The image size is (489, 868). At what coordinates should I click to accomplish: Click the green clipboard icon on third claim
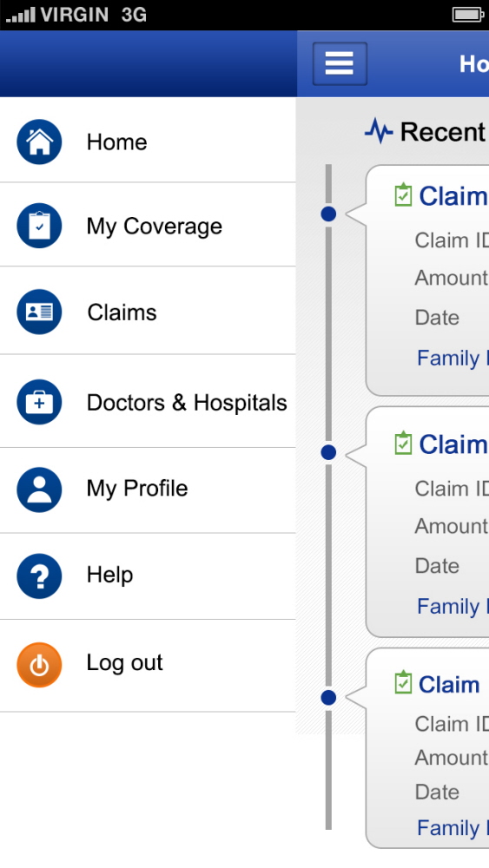(403, 682)
